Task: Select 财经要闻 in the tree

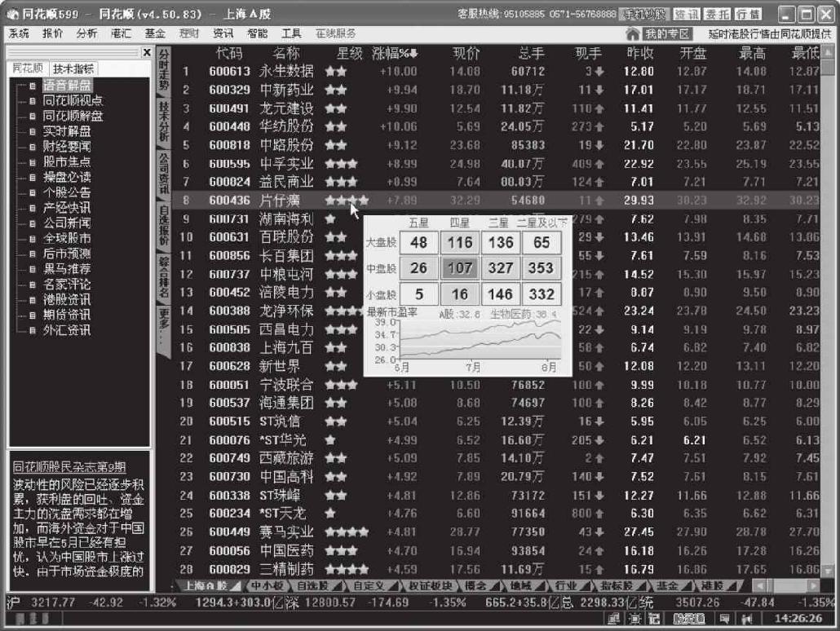Action: click(x=67, y=146)
